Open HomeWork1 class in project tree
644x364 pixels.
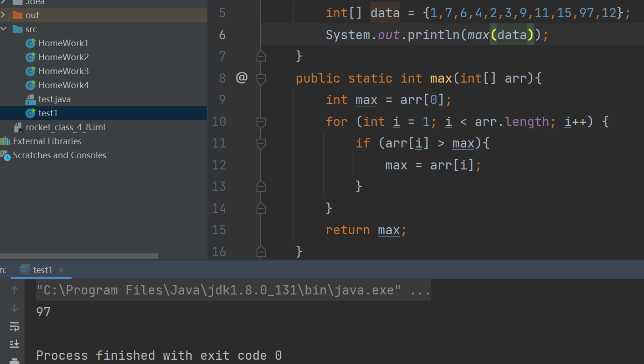[63, 43]
